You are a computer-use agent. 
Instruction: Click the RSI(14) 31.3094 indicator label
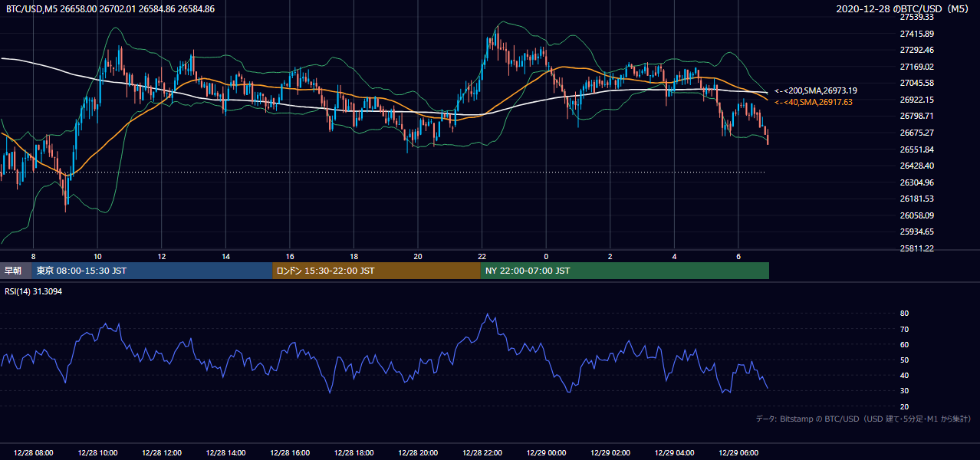(x=35, y=292)
